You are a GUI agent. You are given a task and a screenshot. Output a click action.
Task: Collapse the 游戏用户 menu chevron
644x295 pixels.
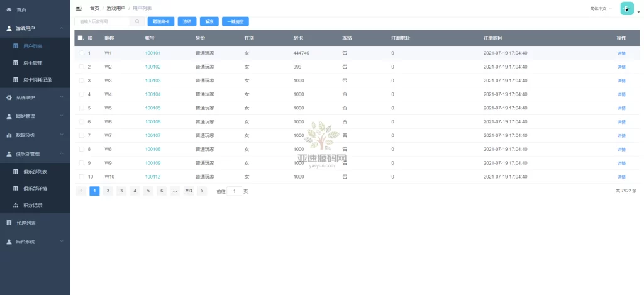[62, 28]
